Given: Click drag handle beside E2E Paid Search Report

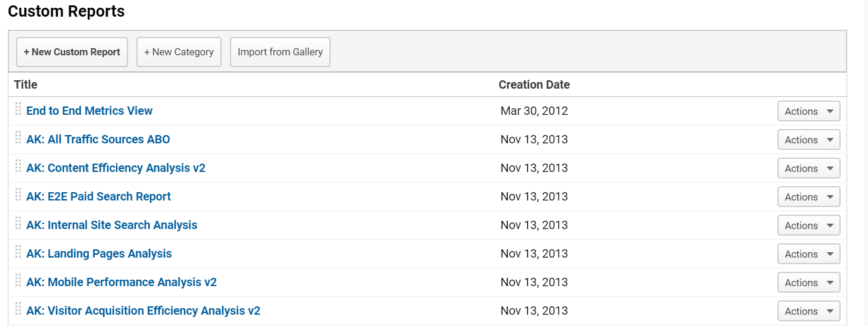Looking at the screenshot, I should tap(18, 195).
